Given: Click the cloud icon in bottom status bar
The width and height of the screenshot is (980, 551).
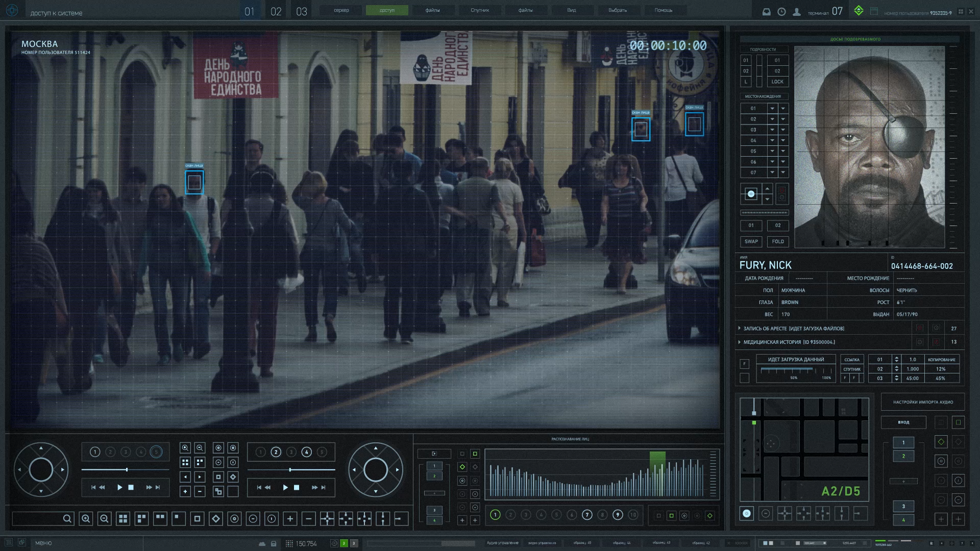Looking at the screenshot, I should click(262, 544).
